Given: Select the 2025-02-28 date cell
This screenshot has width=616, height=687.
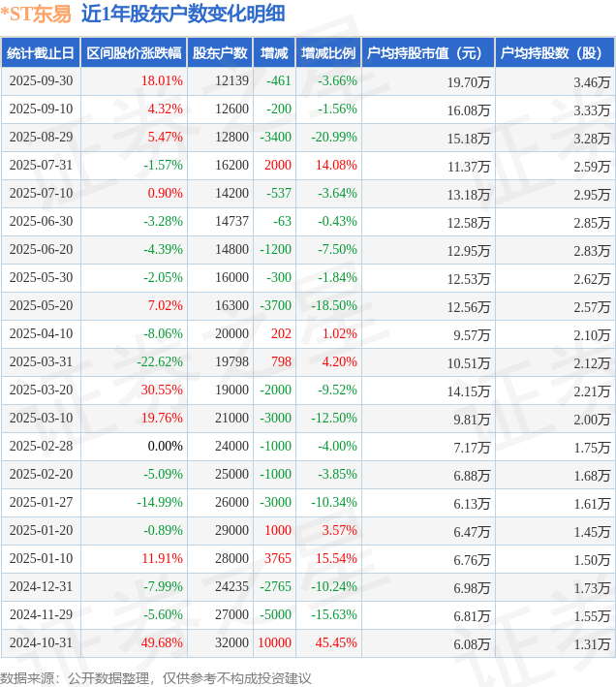Looking at the screenshot, I should tap(41, 447).
